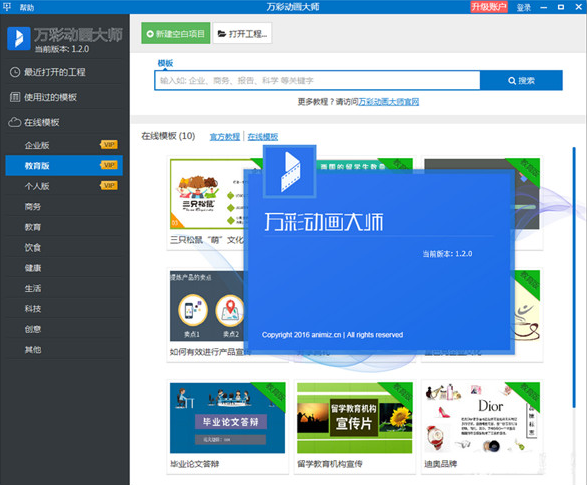This screenshot has height=485, width=587.
Task: Click the used templates list icon
Action: [x=15, y=97]
